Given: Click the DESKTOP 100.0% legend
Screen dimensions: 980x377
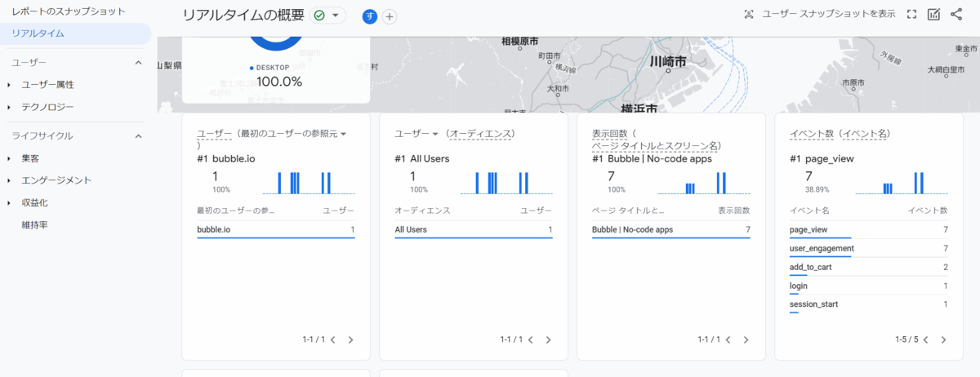Looking at the screenshot, I should point(275,75).
